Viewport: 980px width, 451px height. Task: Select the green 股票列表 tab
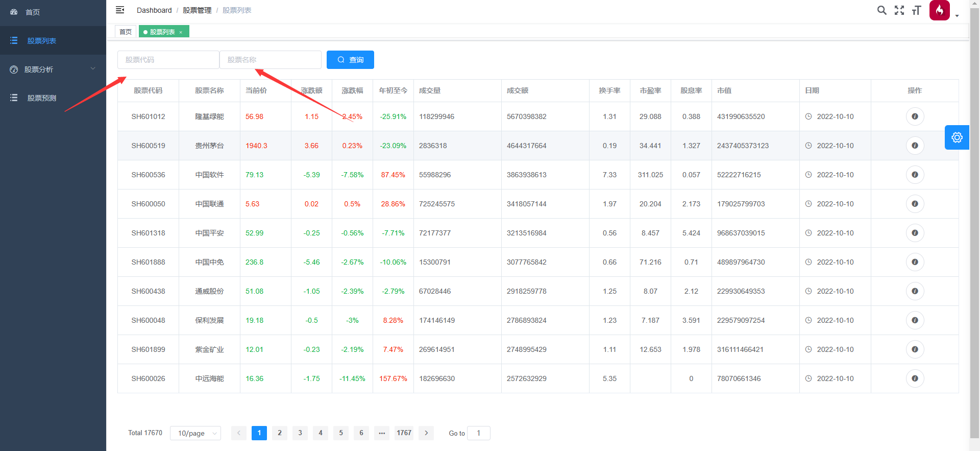click(164, 32)
